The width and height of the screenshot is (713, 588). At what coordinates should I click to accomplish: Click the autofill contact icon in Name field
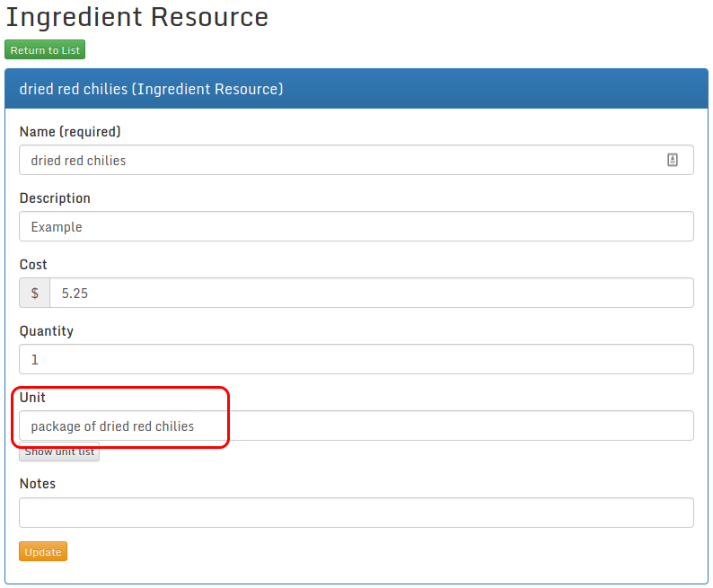pos(672,160)
